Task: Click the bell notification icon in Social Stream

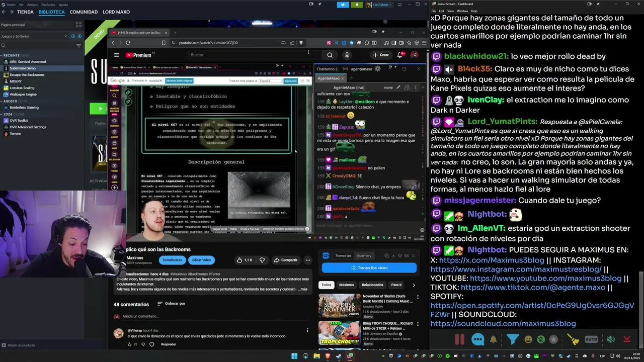Action: 493,339
